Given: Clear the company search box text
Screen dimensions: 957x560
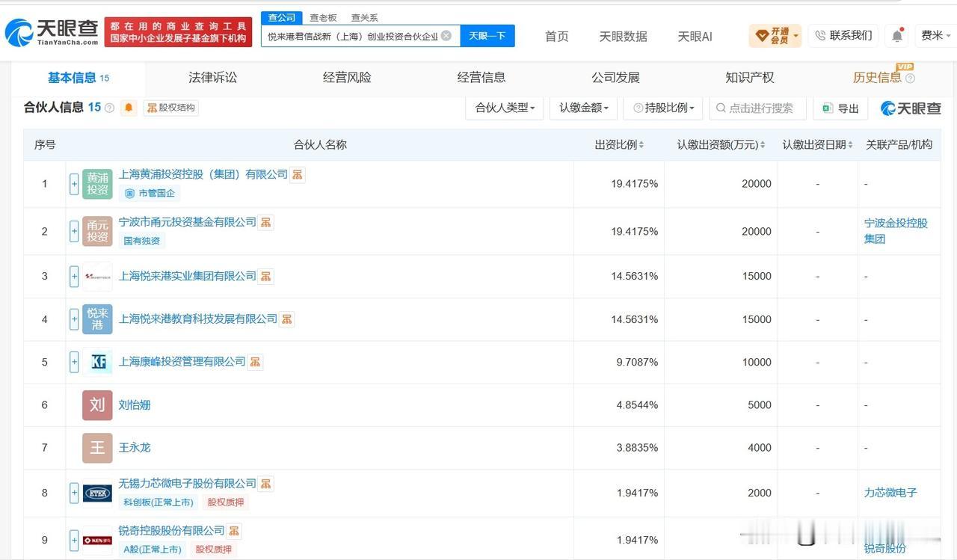Looking at the screenshot, I should [x=446, y=35].
